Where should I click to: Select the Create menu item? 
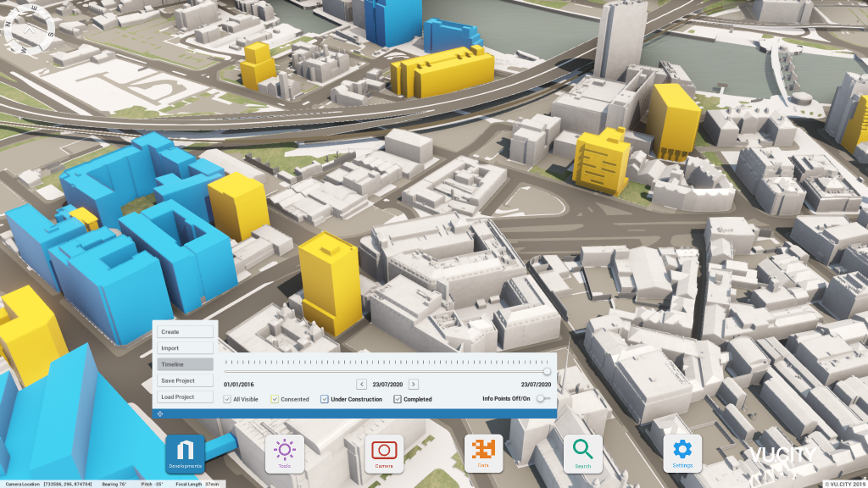pos(185,331)
